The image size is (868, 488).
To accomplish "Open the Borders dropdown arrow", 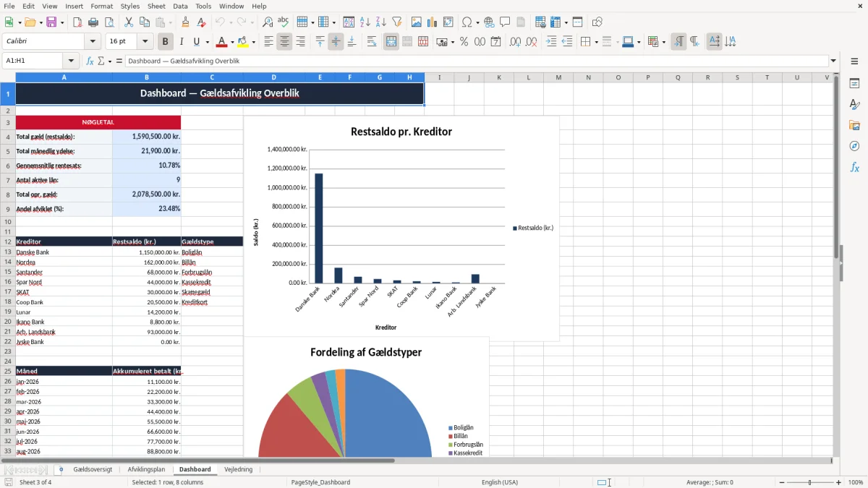I will pos(595,42).
